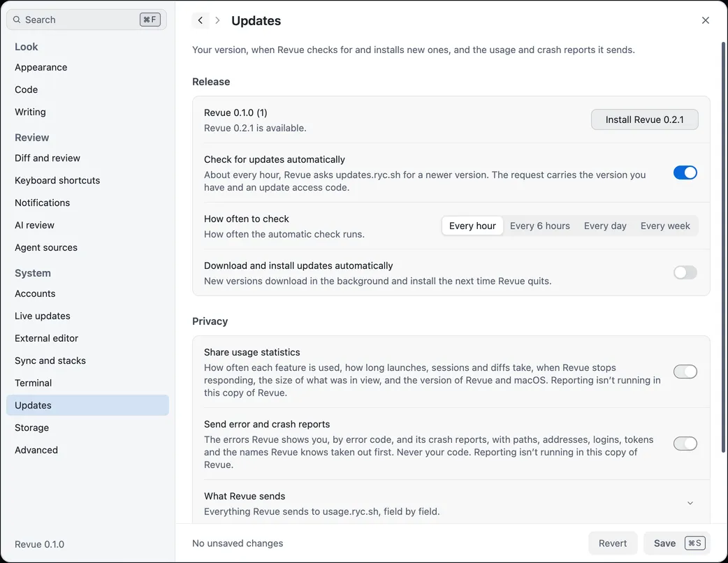
Task: Close the settings window with the X
Action: point(705,20)
